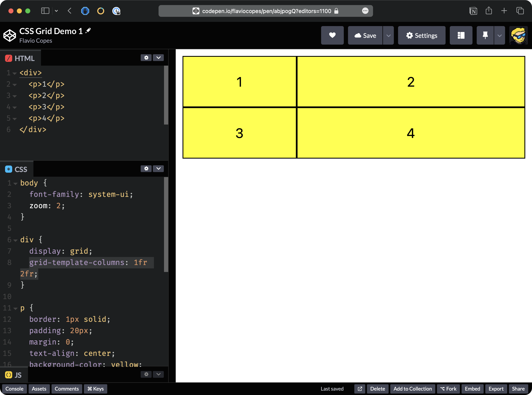The width and height of the screenshot is (532, 395).
Task: Toggle the browser sidebar button
Action: 45,11
